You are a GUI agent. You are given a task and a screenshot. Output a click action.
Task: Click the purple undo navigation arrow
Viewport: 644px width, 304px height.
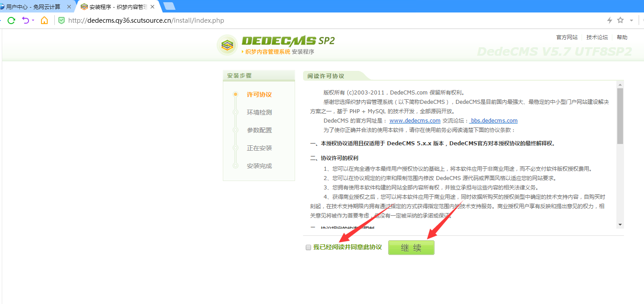[x=26, y=20]
